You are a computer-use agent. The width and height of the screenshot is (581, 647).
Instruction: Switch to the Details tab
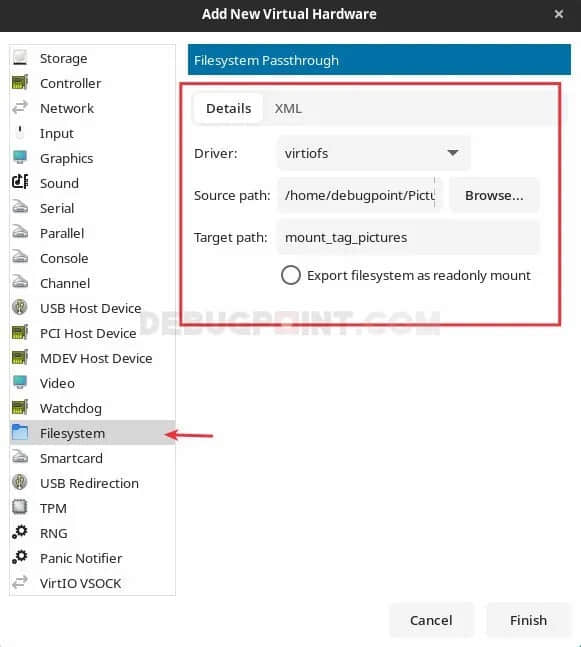click(x=229, y=109)
